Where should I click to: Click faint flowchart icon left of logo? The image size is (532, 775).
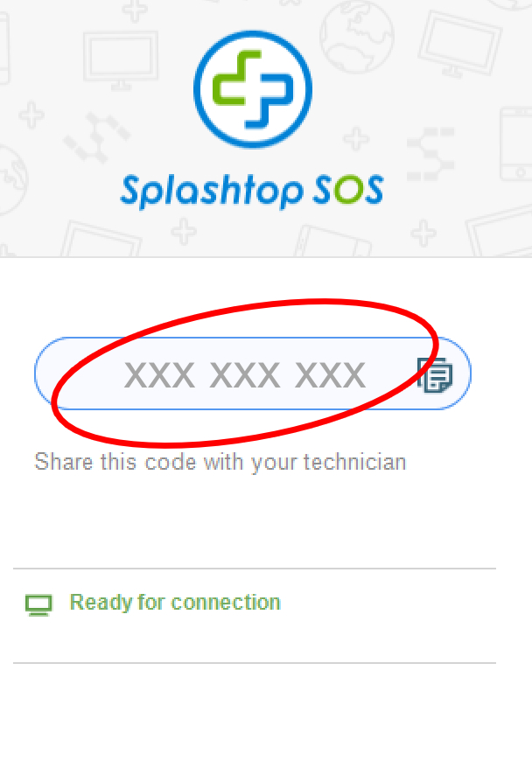tap(96, 138)
